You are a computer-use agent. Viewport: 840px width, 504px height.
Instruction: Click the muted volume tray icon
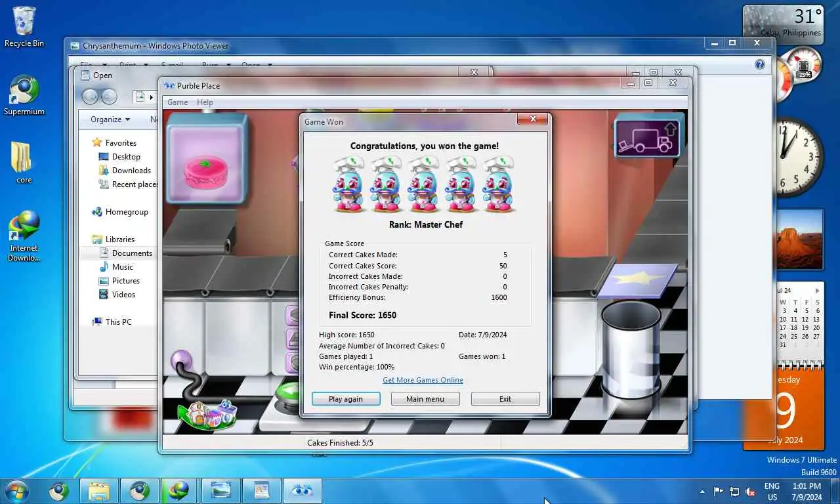[x=750, y=492]
